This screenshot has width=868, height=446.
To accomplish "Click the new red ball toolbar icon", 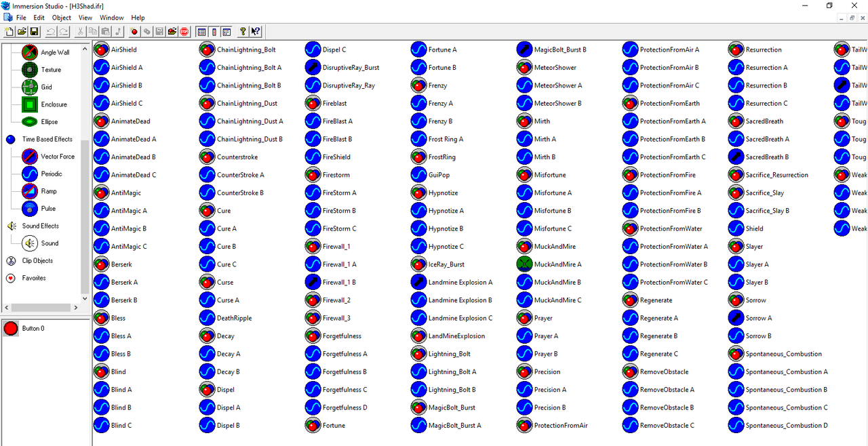I will (134, 31).
